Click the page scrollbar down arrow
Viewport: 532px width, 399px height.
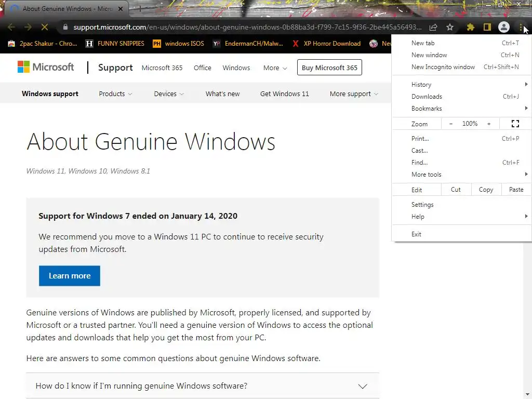(x=527, y=395)
